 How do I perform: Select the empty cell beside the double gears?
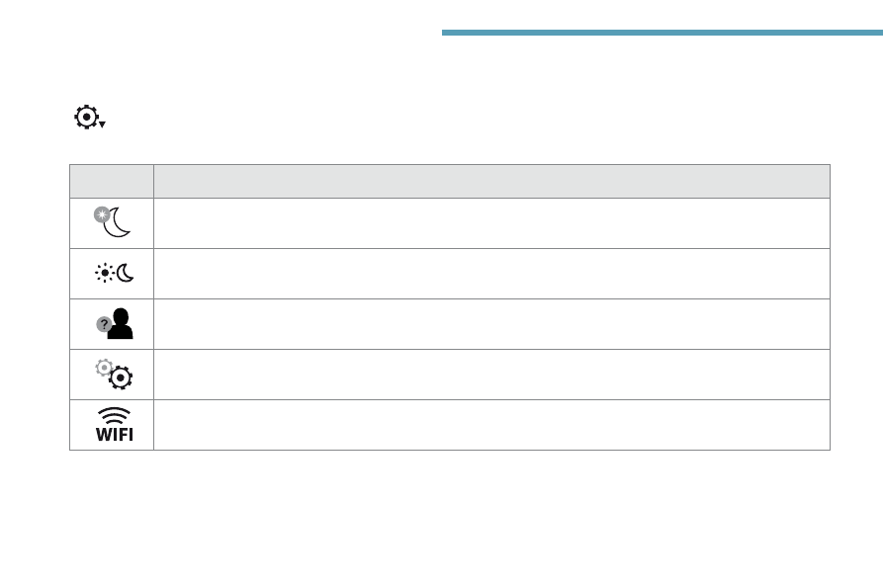coord(491,375)
